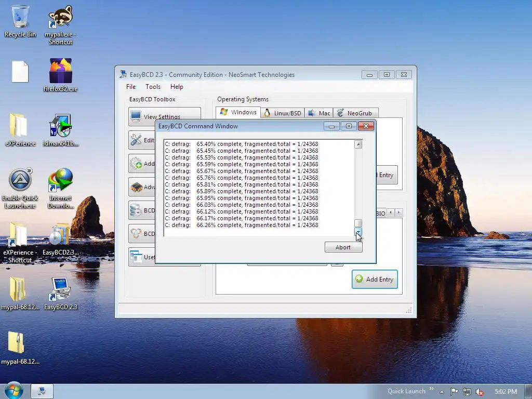Select the mypal.exe shortcut raccoon icon
The image size is (532, 399).
click(60, 24)
